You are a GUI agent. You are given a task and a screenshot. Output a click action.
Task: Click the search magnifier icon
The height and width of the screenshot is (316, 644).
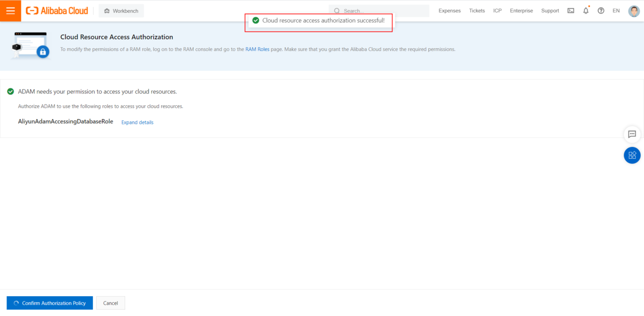coord(336,11)
